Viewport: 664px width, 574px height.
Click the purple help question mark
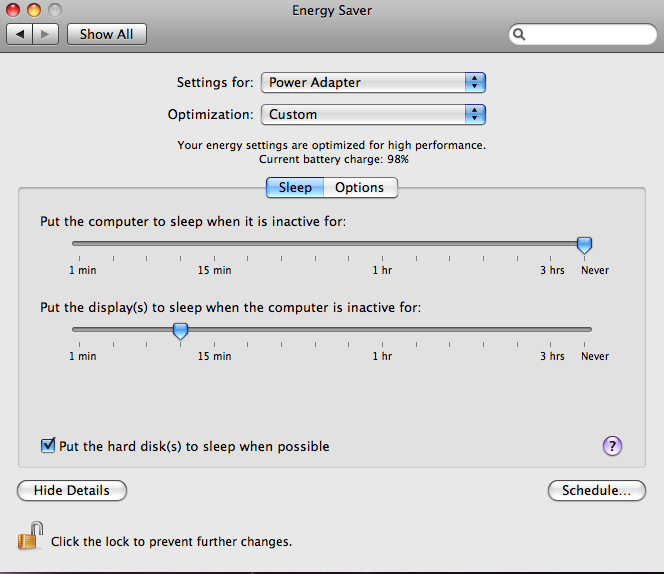(612, 446)
